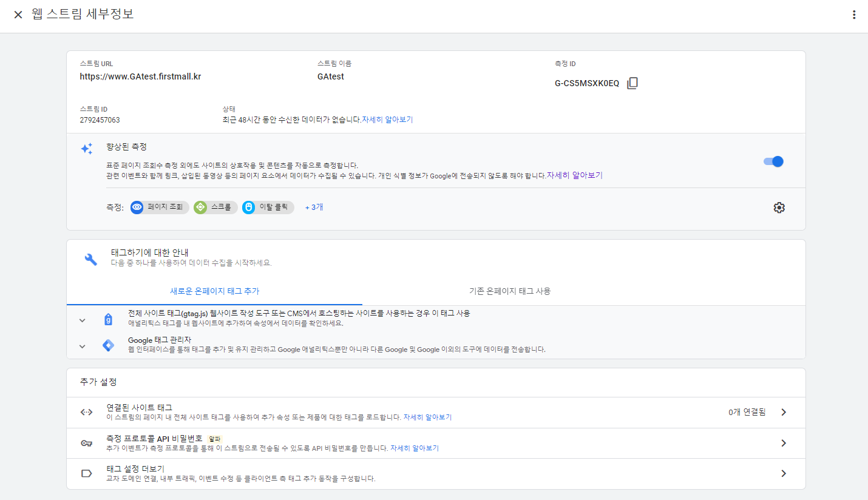The image size is (868, 500).
Task: Click the Google 태그 관리자 diamond icon
Action: click(108, 346)
